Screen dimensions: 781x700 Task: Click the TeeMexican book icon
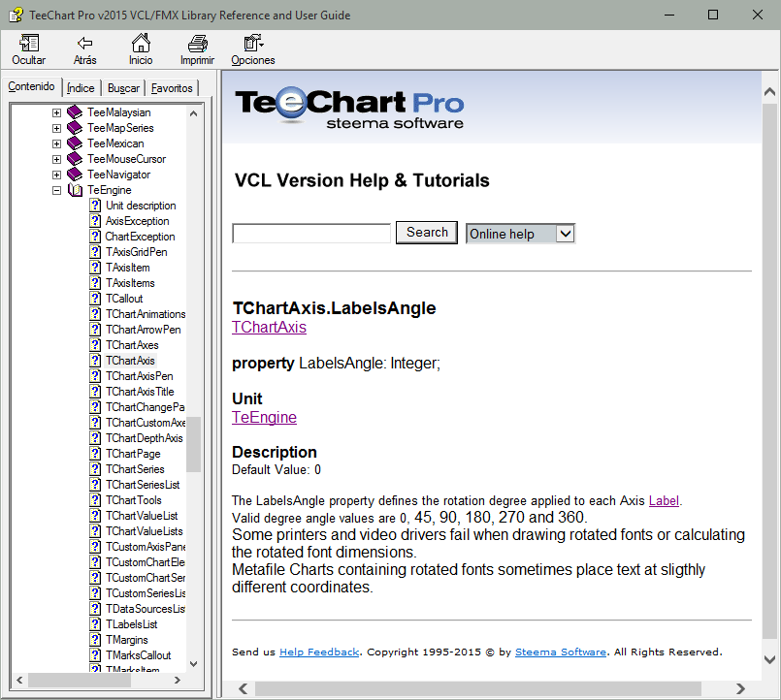click(75, 143)
